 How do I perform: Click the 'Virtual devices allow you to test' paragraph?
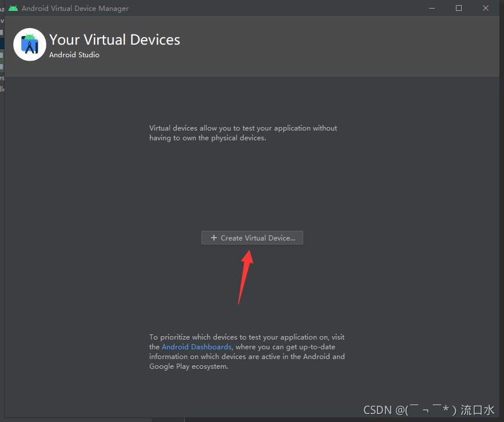tap(243, 133)
